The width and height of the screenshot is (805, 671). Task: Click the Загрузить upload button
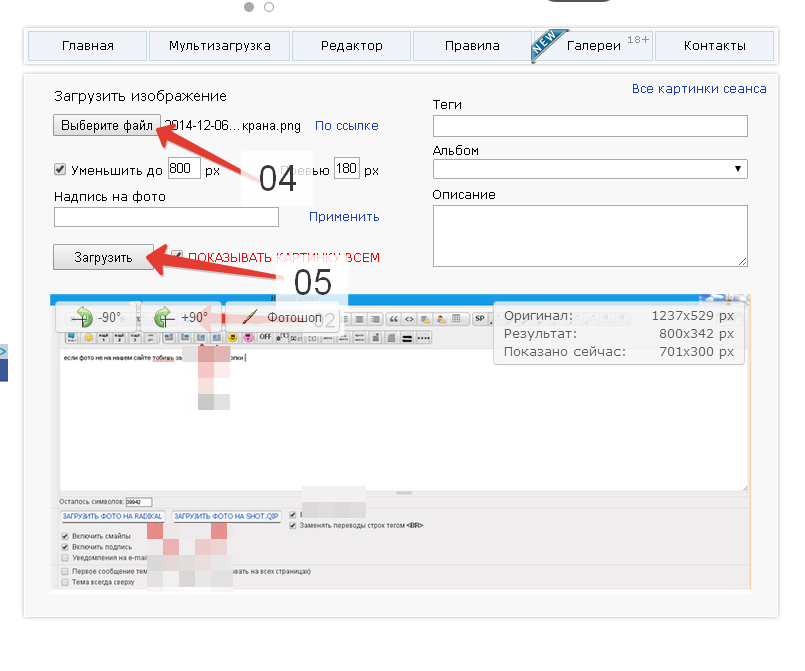click(103, 257)
